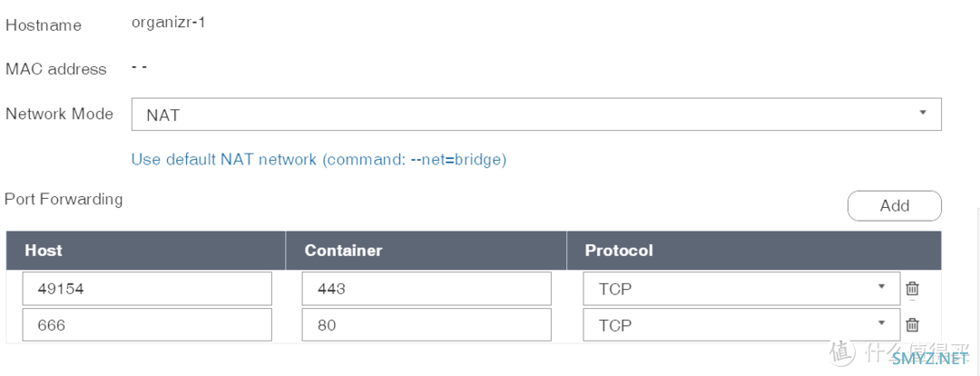
Task: Open the default NAT network command hint link
Action: click(x=318, y=160)
